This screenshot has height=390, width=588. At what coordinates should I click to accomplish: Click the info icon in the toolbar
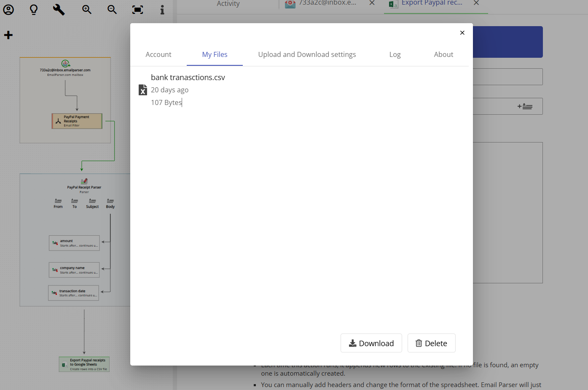coord(162,9)
